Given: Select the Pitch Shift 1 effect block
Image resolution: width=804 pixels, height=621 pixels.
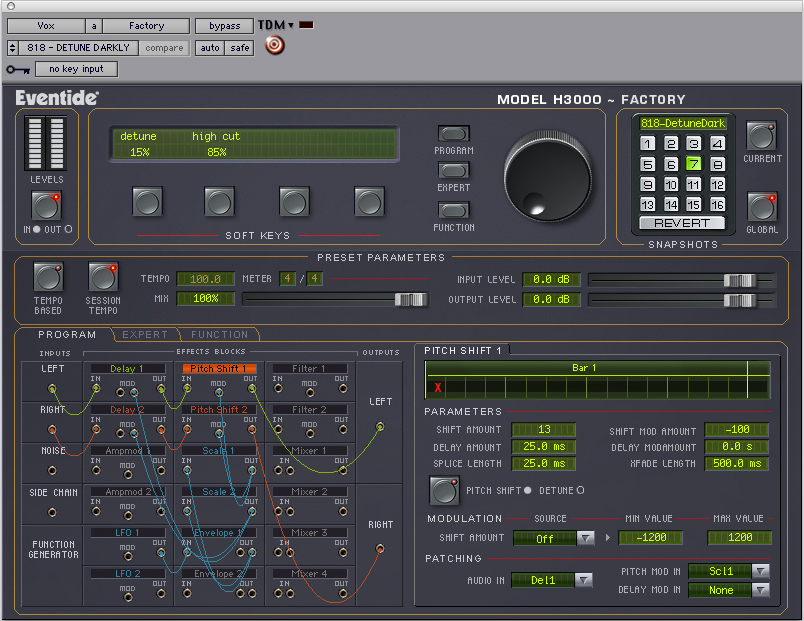Looking at the screenshot, I should (x=219, y=369).
